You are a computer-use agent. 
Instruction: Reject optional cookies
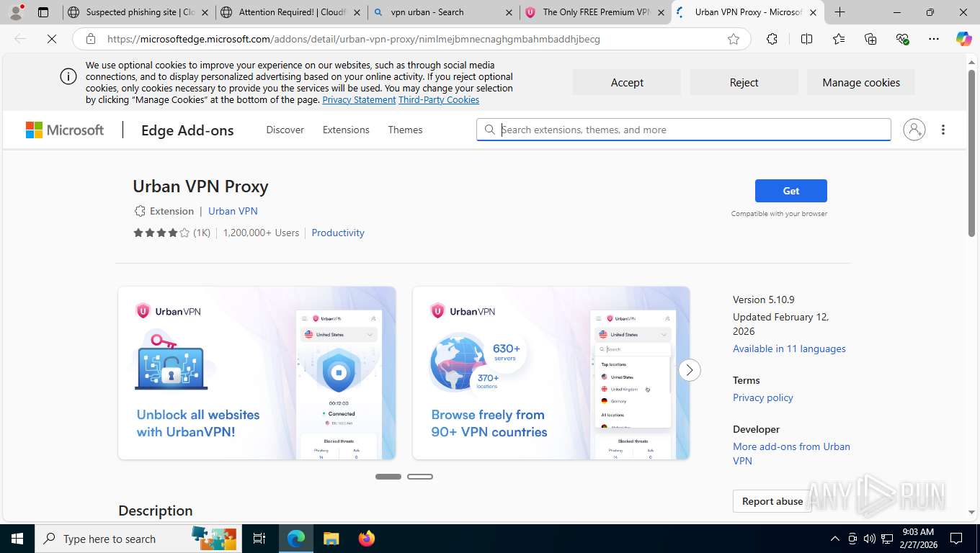(744, 82)
